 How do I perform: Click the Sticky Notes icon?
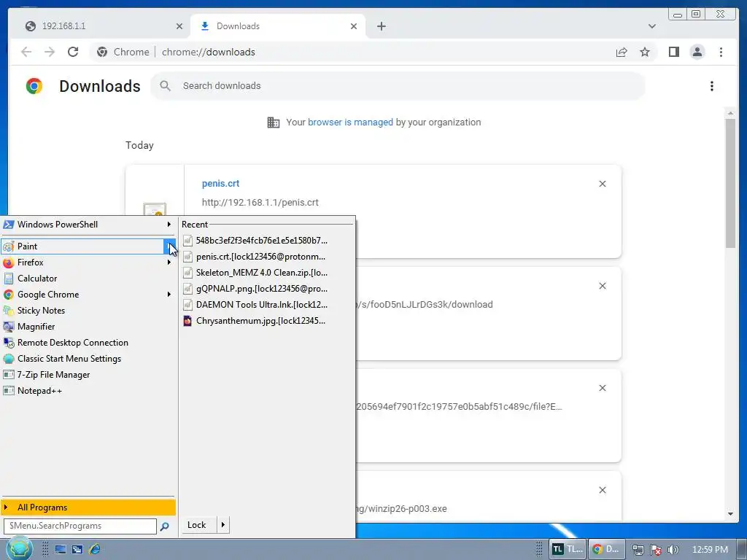click(x=9, y=311)
